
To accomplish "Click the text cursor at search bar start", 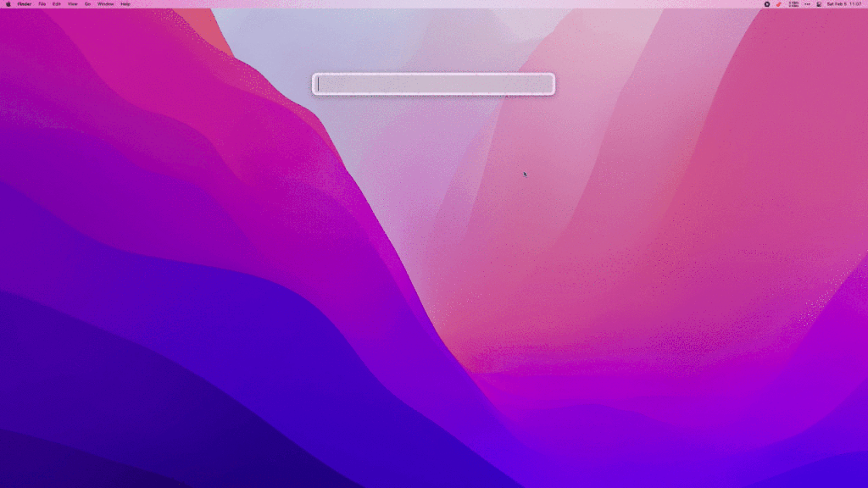I will pos(319,84).
